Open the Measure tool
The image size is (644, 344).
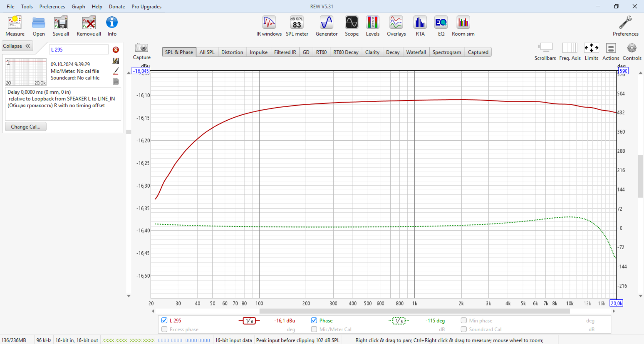click(15, 26)
